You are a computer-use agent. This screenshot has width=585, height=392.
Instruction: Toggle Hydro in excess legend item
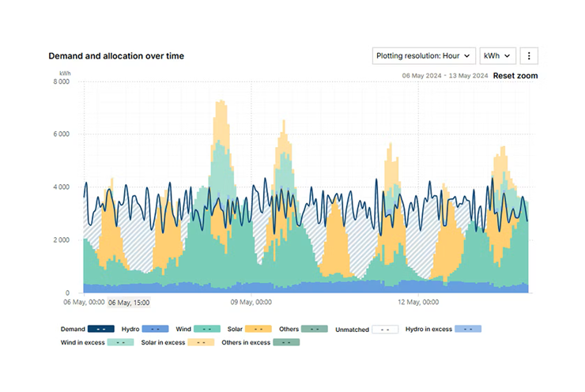point(468,329)
